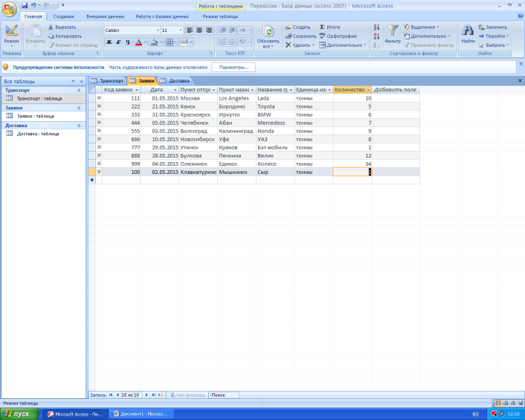Click Заменить button
525x420 pixels.
pyautogui.click(x=492, y=27)
